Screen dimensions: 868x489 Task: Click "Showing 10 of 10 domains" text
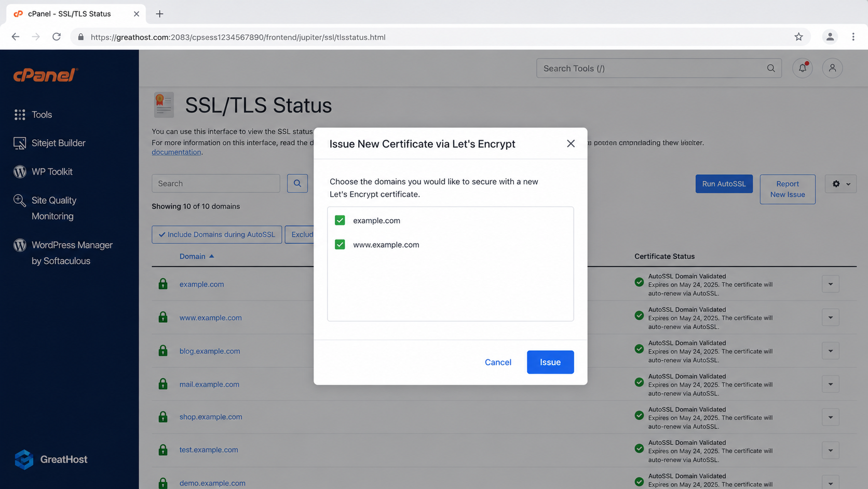(196, 206)
